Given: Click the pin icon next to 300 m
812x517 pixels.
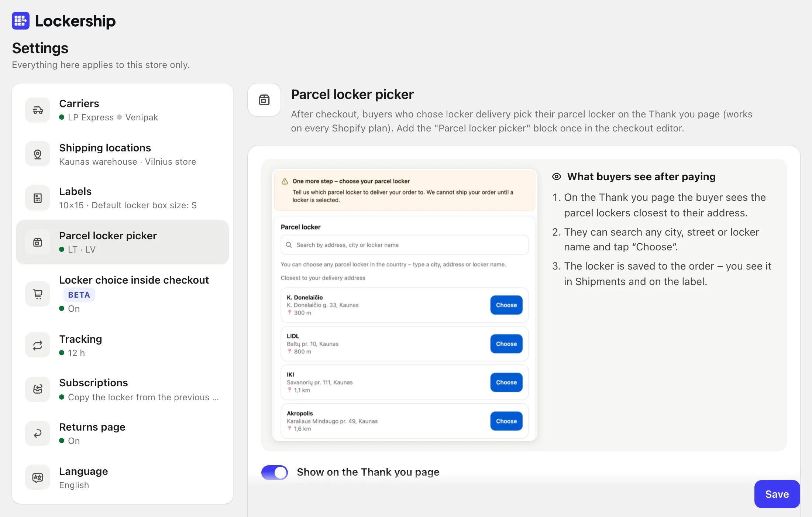Looking at the screenshot, I should coord(290,312).
